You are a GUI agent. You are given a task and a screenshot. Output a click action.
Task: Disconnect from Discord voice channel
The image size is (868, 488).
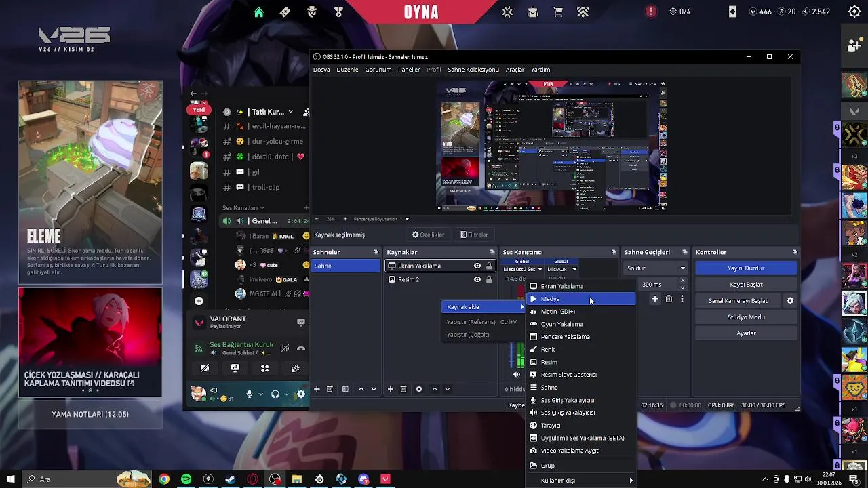(x=301, y=348)
